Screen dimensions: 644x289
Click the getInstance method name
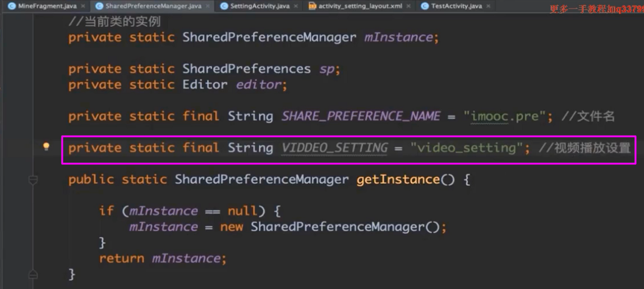(398, 179)
